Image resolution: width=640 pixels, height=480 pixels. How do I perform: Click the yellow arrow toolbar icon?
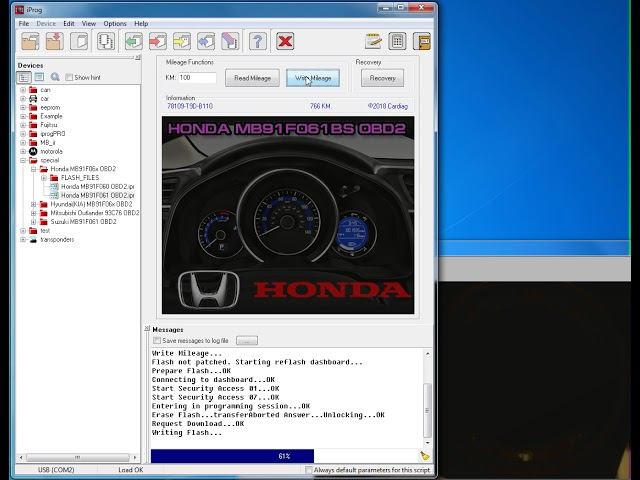(x=182, y=41)
